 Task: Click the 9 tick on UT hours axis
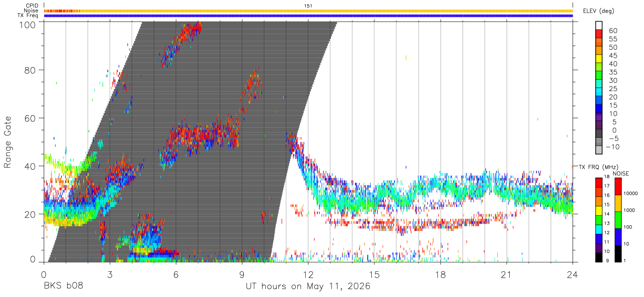(x=242, y=274)
